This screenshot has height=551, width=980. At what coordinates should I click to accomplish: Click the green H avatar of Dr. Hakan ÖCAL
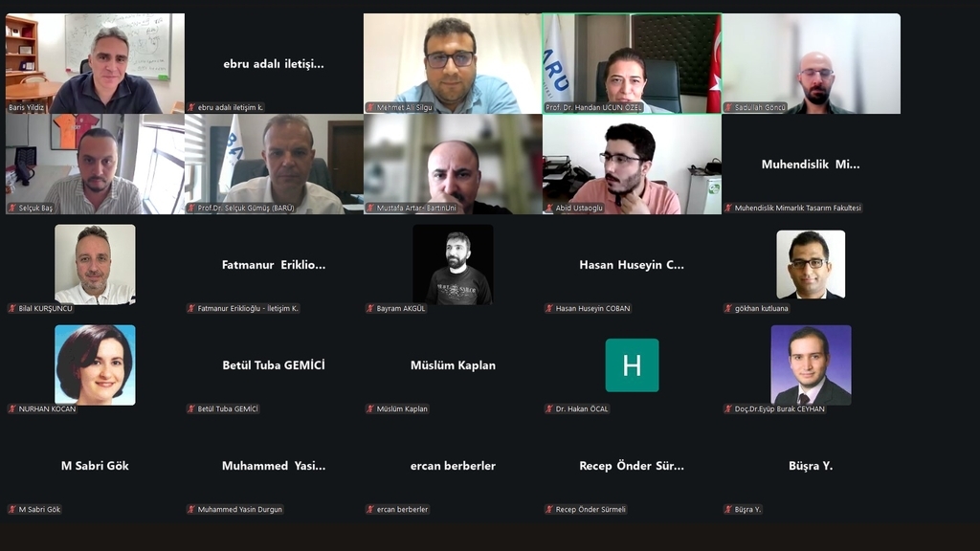[x=632, y=365]
